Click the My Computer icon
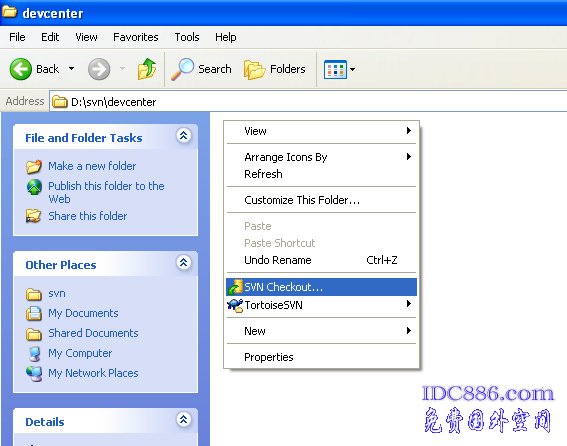567x446 pixels. coord(34,354)
